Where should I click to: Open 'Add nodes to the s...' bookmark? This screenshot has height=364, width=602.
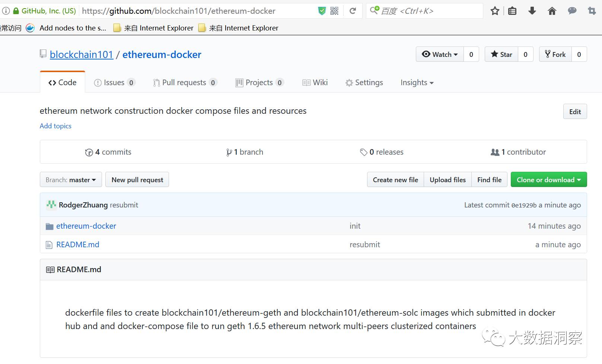[66, 28]
